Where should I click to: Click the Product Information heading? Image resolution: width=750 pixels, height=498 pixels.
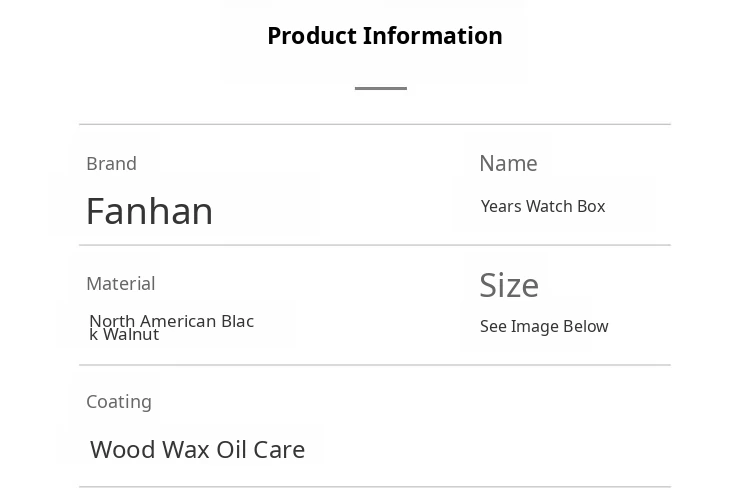384,36
